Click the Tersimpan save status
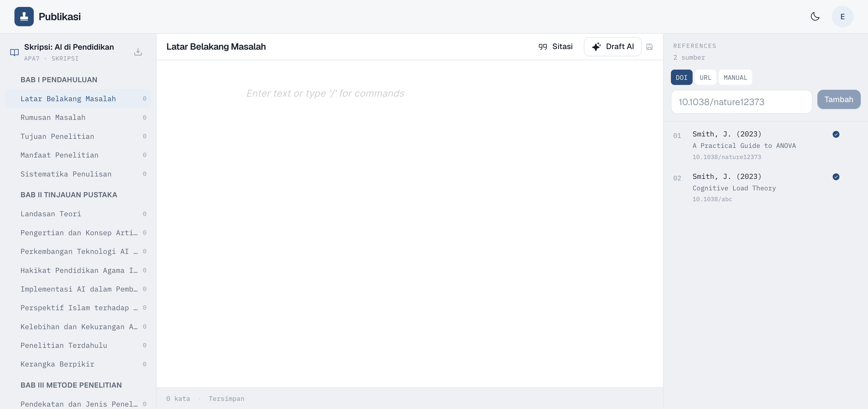The height and width of the screenshot is (409, 868). [x=226, y=398]
